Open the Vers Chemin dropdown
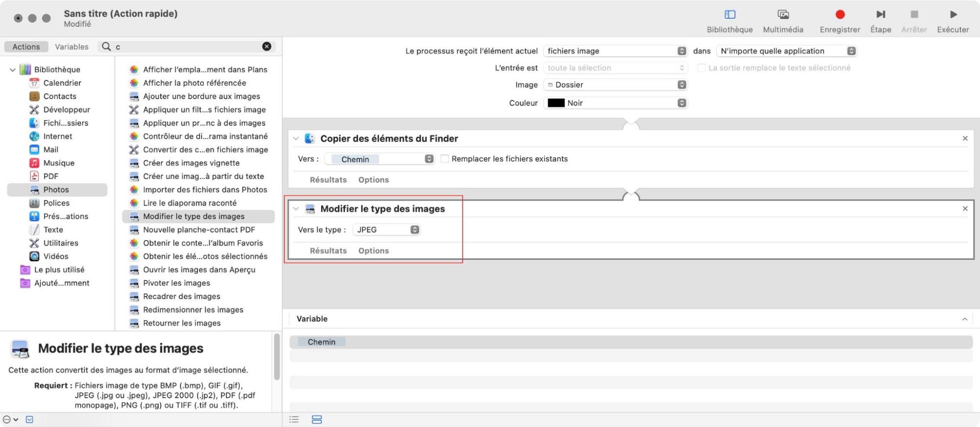Viewport: 980px width, 427px height. [x=379, y=159]
